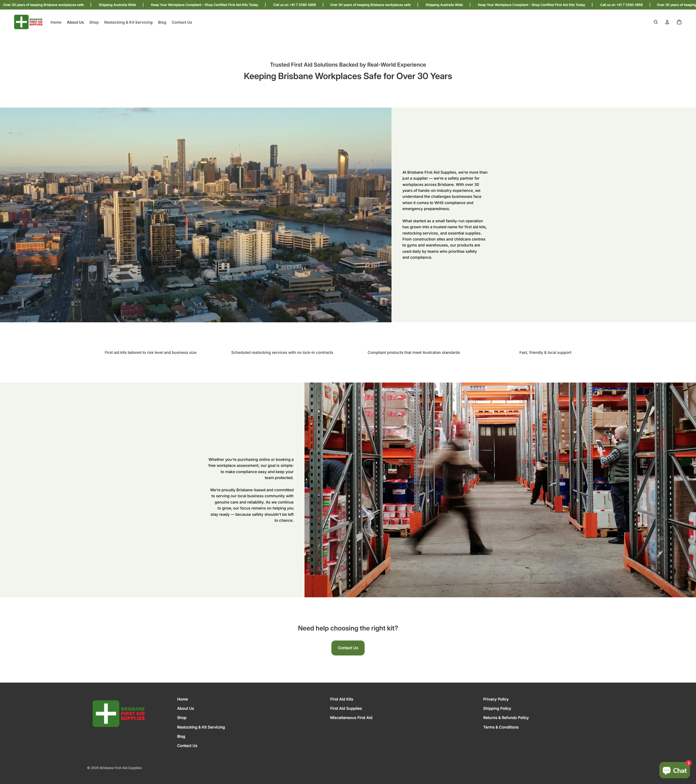Open Blog in the top navigation
This screenshot has width=696, height=784.
pyautogui.click(x=162, y=22)
